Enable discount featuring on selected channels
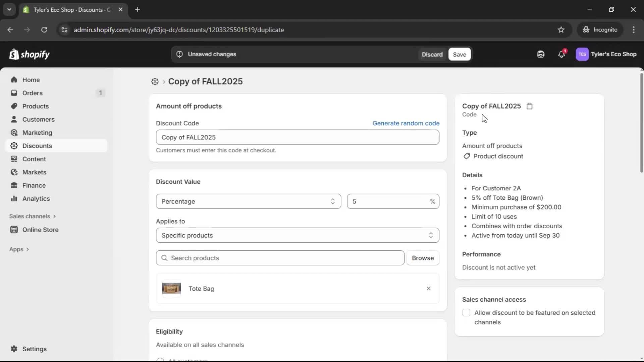 [467, 312]
